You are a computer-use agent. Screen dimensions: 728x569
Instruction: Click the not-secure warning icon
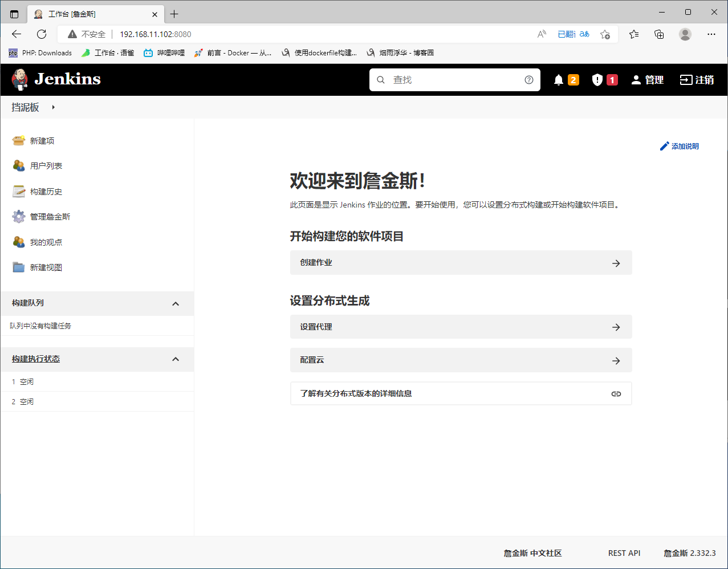(72, 34)
